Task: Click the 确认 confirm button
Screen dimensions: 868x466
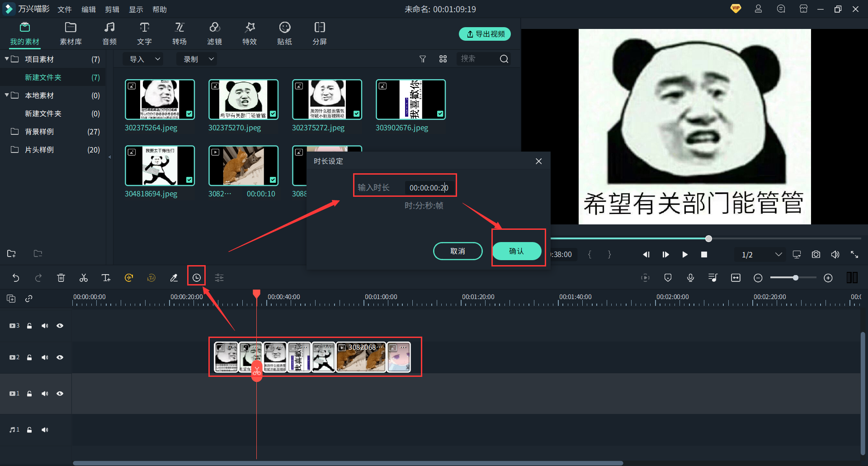Action: 518,251
